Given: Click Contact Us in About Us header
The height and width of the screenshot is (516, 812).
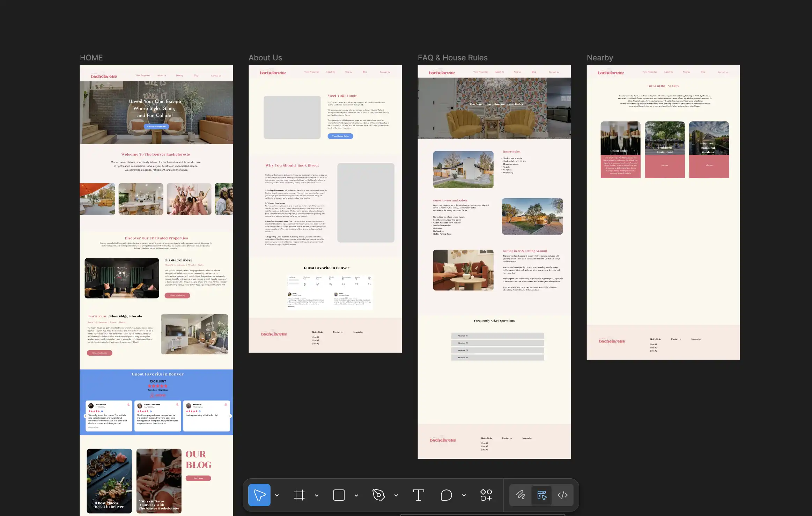Looking at the screenshot, I should tap(385, 72).
